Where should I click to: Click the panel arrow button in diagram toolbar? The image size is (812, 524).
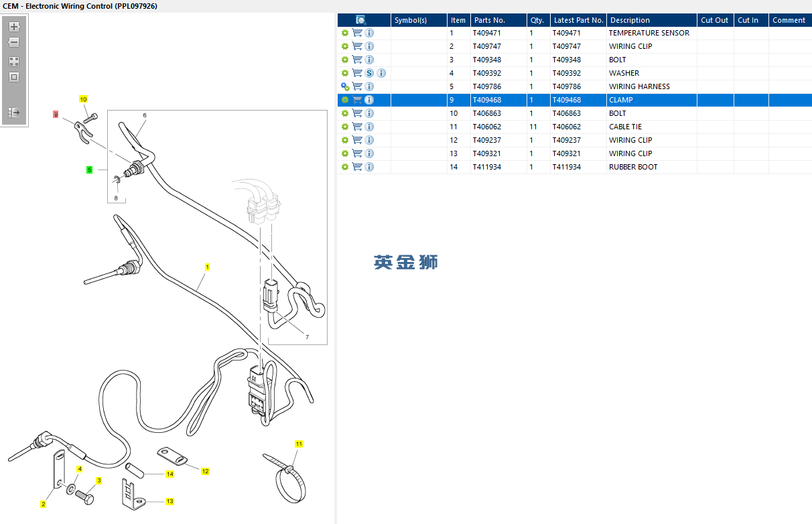click(x=14, y=113)
